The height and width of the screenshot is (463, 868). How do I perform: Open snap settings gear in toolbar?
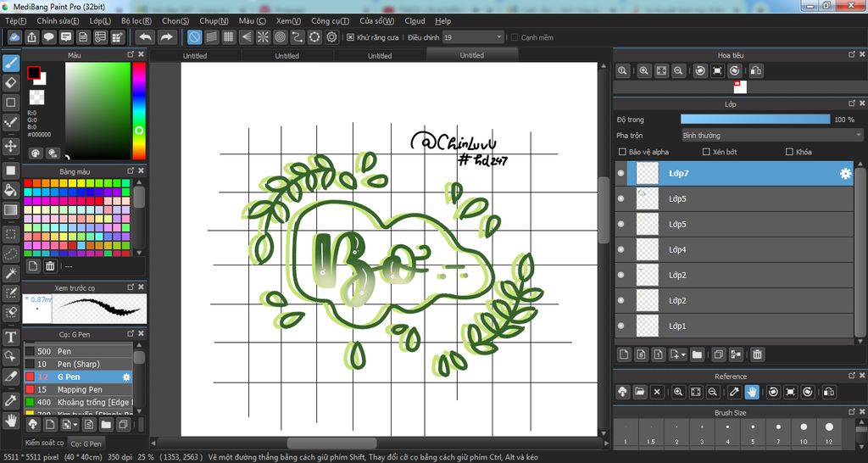331,37
